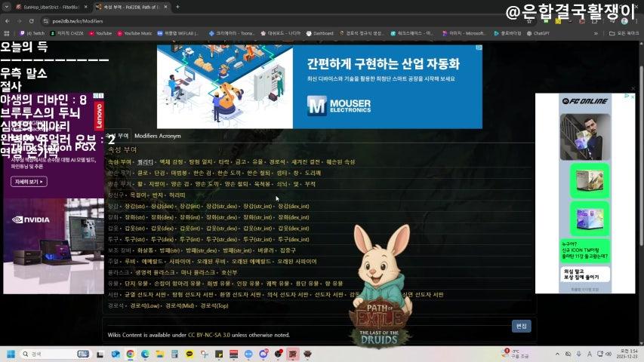Open Microsoft Edge in the taskbar
This screenshot has width=644, height=362.
(145, 354)
